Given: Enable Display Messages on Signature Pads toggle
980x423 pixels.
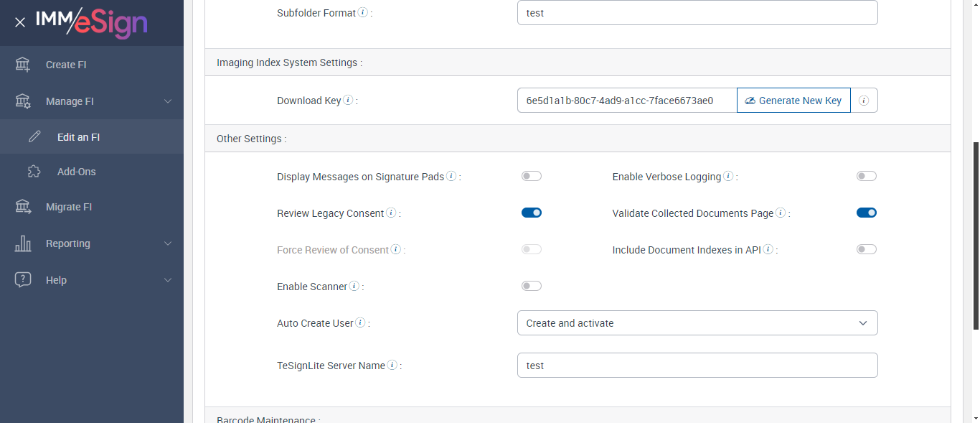Looking at the screenshot, I should pyautogui.click(x=532, y=176).
